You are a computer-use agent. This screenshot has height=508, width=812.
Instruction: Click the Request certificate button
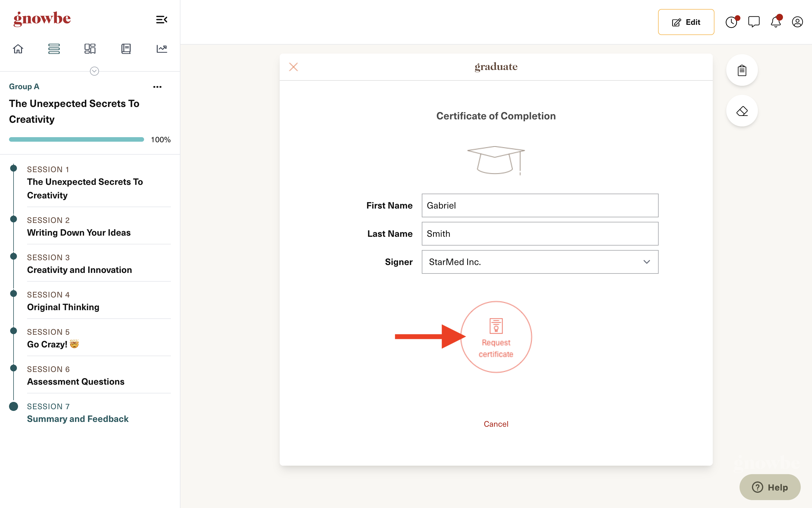496,337
